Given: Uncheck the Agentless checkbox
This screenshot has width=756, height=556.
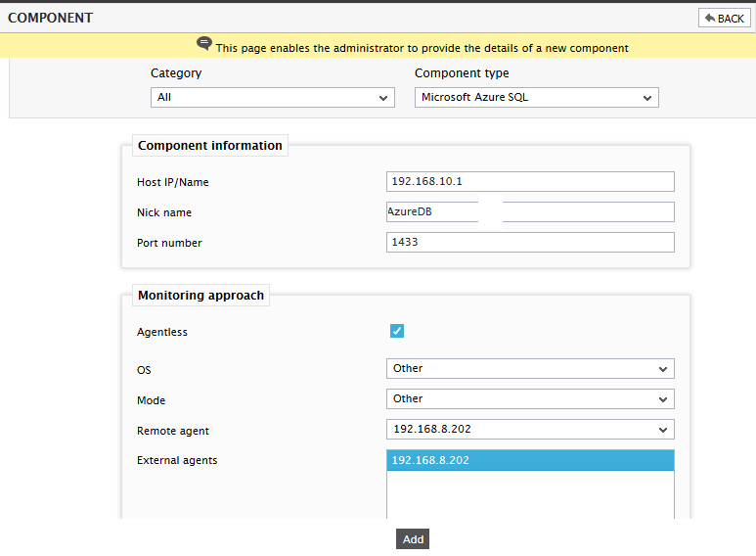Looking at the screenshot, I should [397, 331].
